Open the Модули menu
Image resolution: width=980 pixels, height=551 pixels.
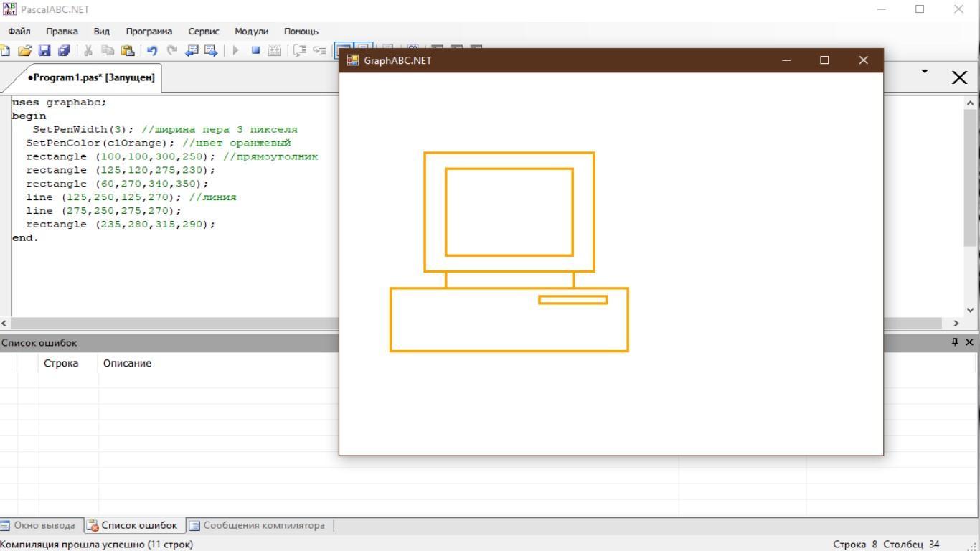point(251,32)
